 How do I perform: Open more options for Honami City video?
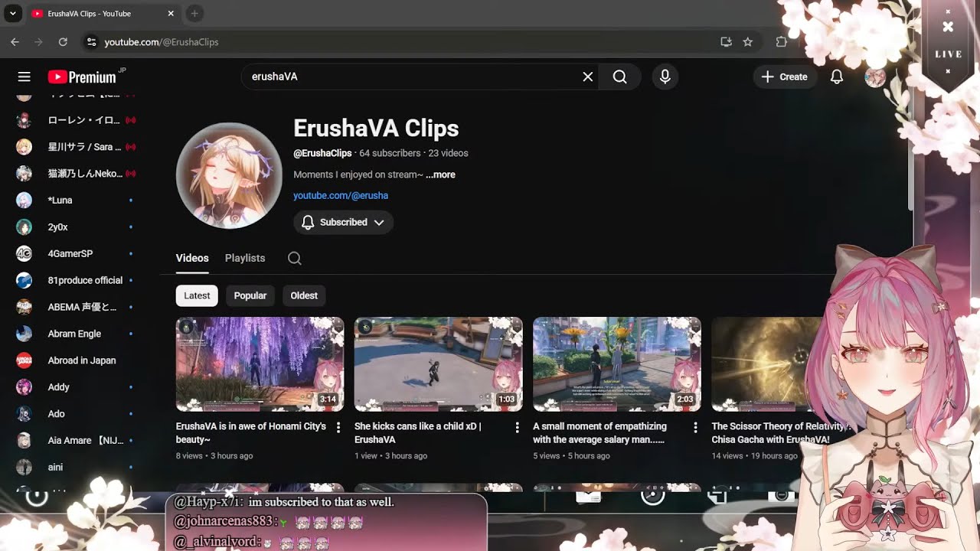point(338,427)
